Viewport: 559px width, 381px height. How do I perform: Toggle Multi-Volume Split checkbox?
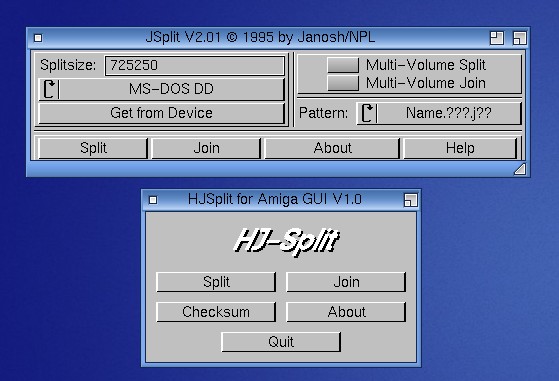(343, 65)
